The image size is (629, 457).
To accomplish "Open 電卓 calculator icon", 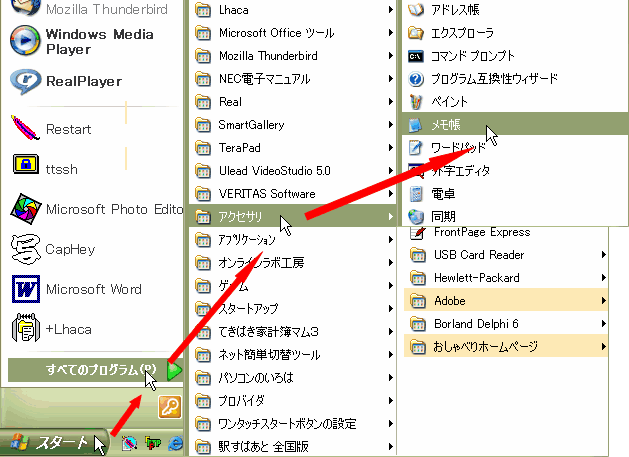I will pos(416,194).
